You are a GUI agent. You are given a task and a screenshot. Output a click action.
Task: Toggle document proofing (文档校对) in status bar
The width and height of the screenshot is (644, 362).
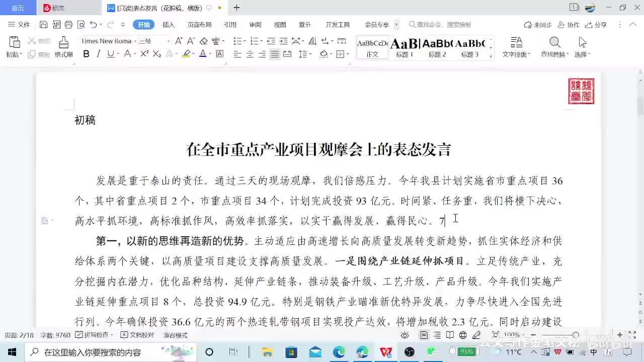(x=137, y=335)
